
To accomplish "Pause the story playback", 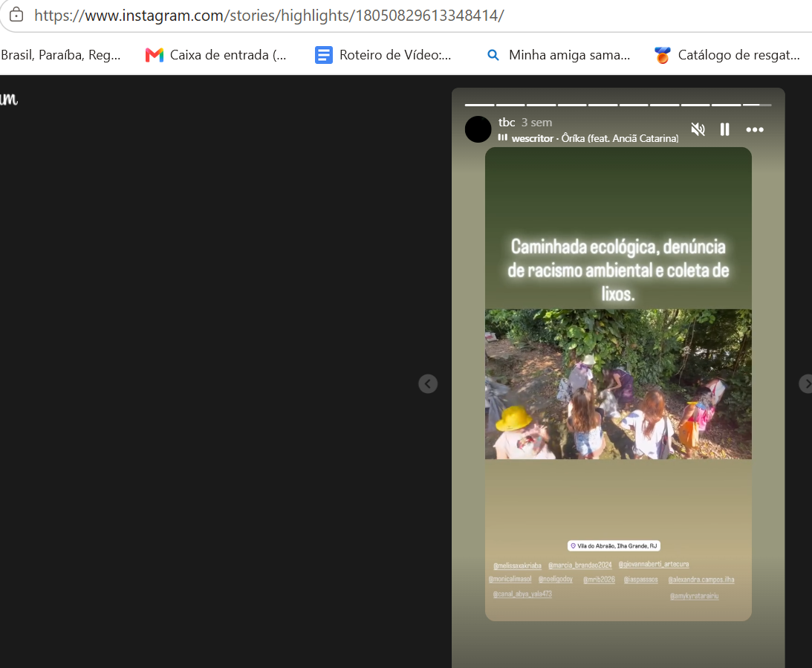I will coord(724,129).
